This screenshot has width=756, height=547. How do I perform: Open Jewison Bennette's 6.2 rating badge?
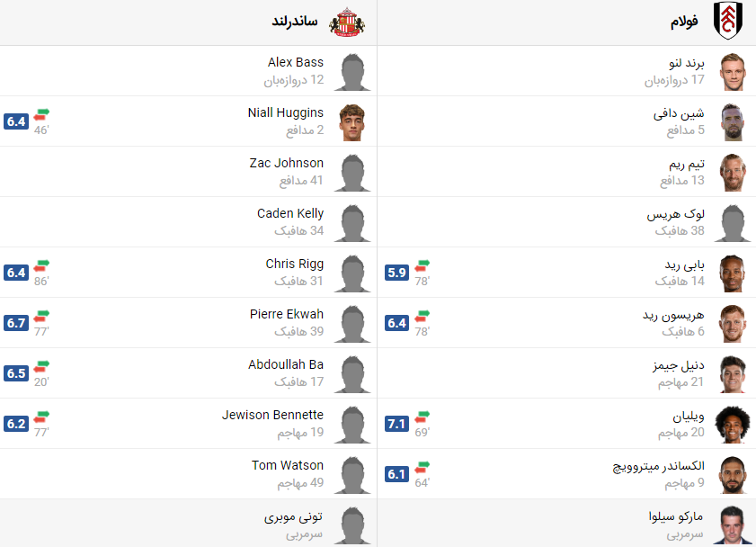(16, 424)
